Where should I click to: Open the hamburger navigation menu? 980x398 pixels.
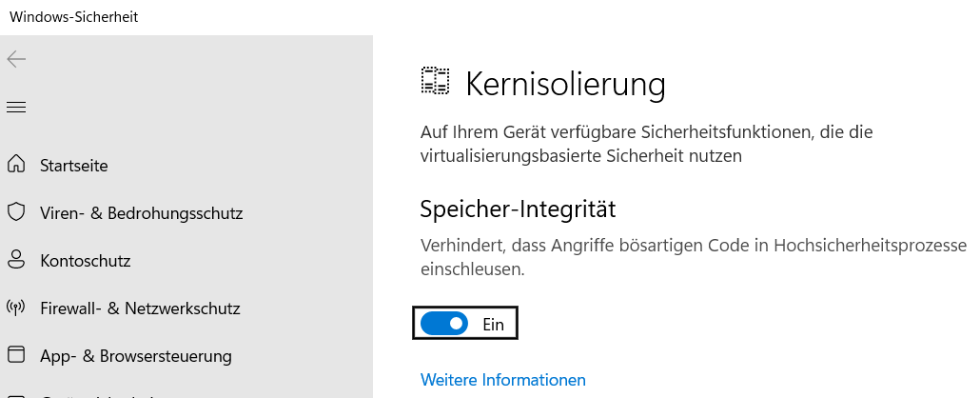click(x=16, y=108)
